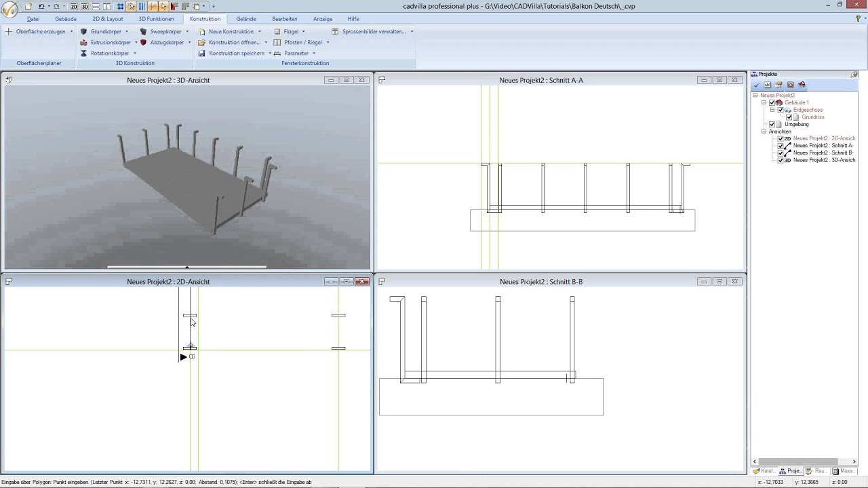Toggle checkbox for Schnitt B- view entry
Image resolution: width=868 pixels, height=488 pixels.
(x=781, y=153)
